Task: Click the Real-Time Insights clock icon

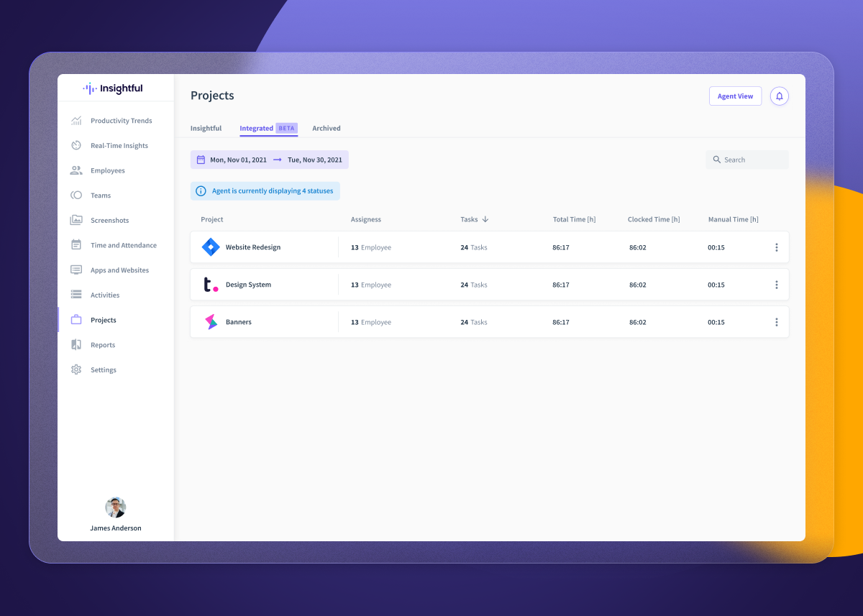Action: (x=76, y=146)
